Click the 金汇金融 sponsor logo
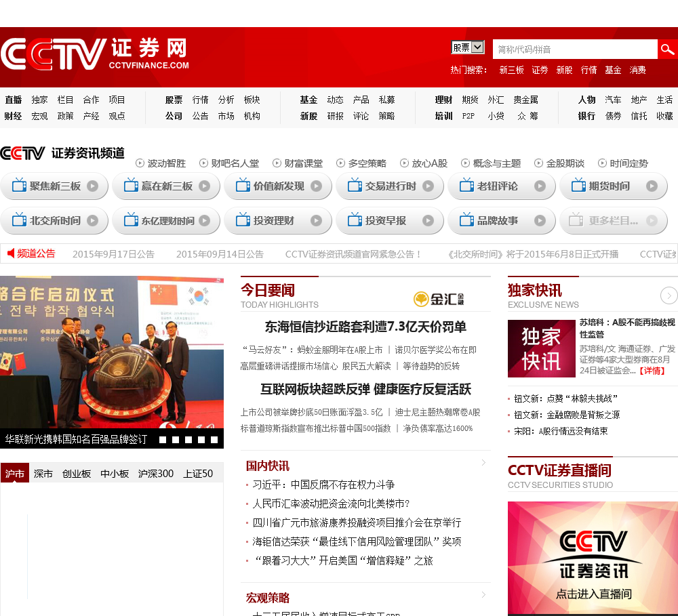Screen dimensions: 678x616 (x=439, y=299)
